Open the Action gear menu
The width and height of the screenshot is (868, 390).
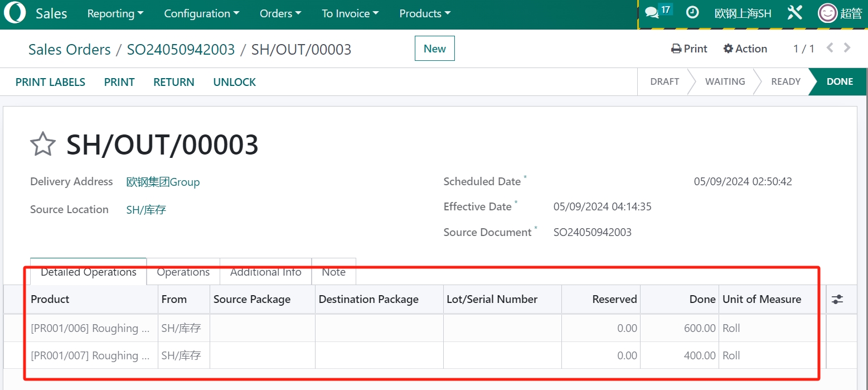click(x=745, y=49)
